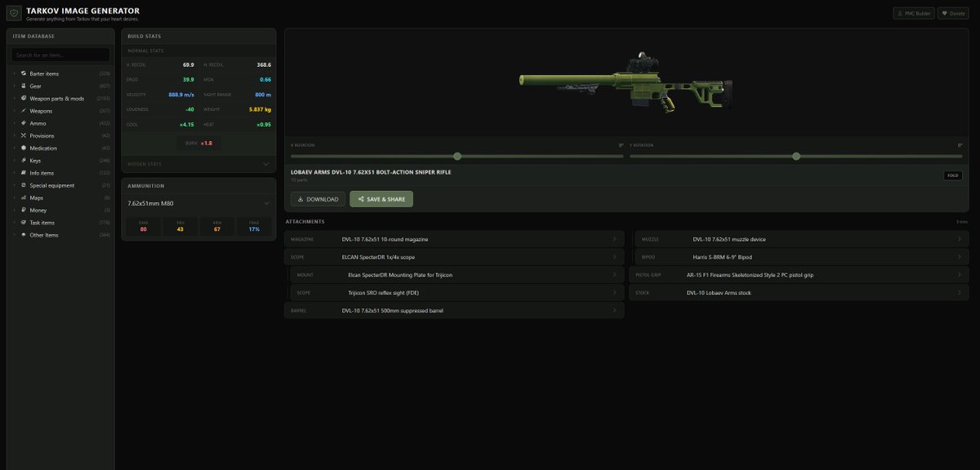Viewport: 980px width, 470px height.
Task: Open the DVL-10 500mm suppressed barrel slot
Action: pos(454,311)
